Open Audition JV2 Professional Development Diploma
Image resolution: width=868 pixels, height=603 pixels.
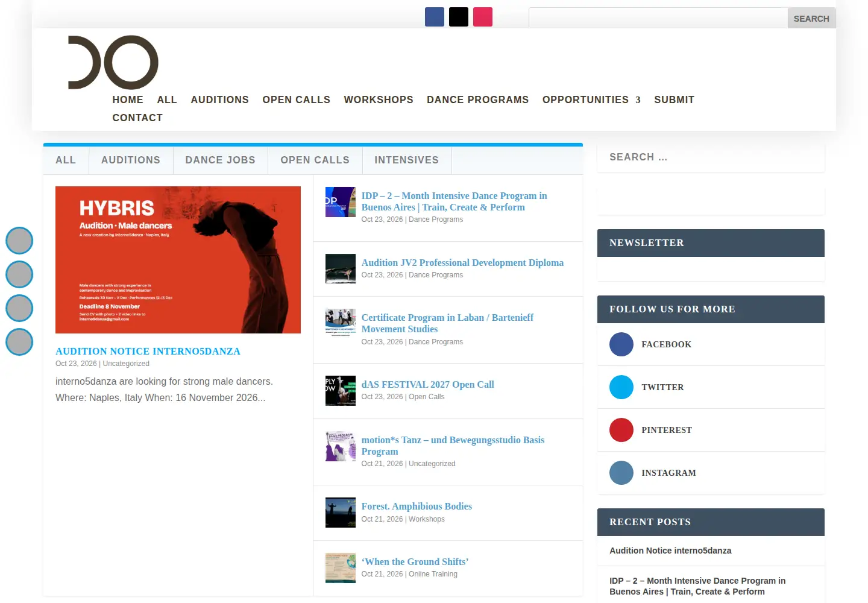463,262
